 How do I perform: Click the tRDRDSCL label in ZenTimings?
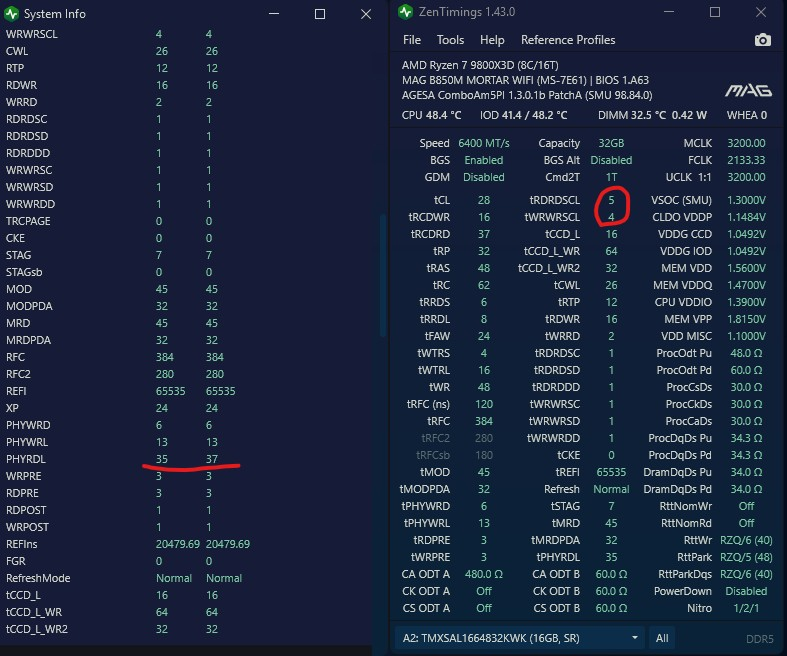pyautogui.click(x=555, y=200)
